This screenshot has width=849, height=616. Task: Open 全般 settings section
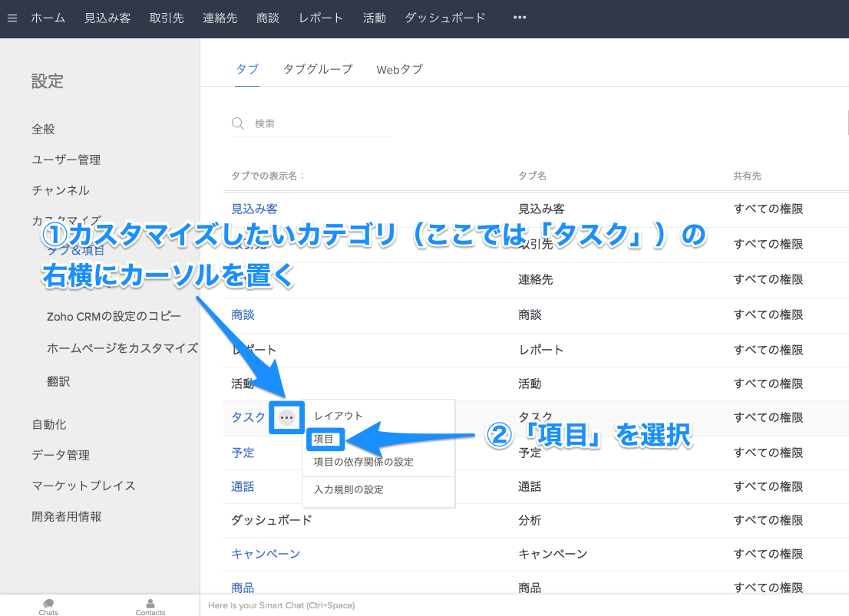click(x=43, y=129)
